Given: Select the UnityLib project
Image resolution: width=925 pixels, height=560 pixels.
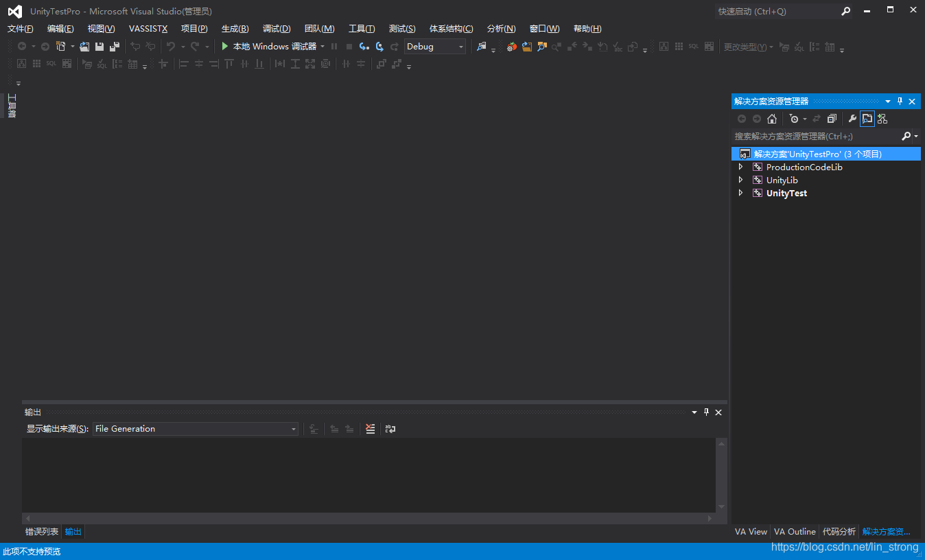Looking at the screenshot, I should [782, 180].
